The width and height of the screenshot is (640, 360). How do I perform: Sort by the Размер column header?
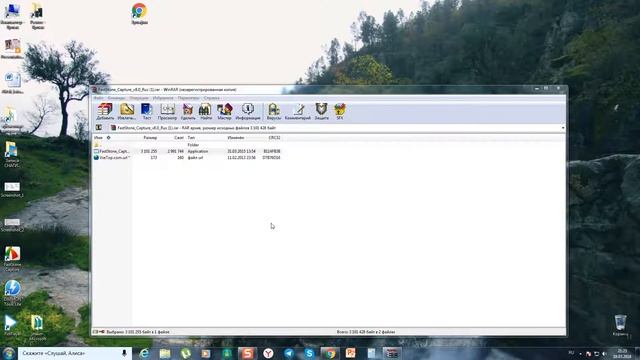(150, 138)
